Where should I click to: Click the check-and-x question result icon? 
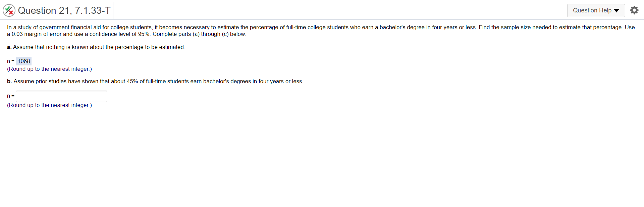9,10
